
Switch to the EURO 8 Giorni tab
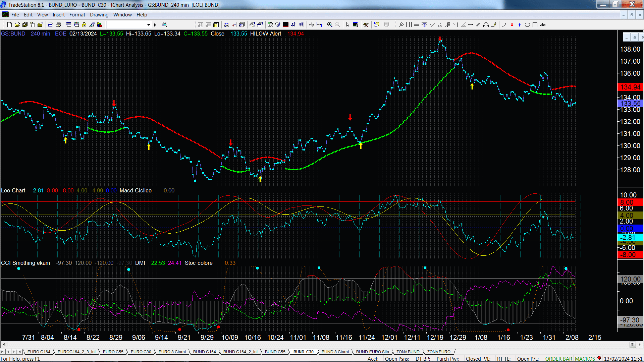coord(172,352)
